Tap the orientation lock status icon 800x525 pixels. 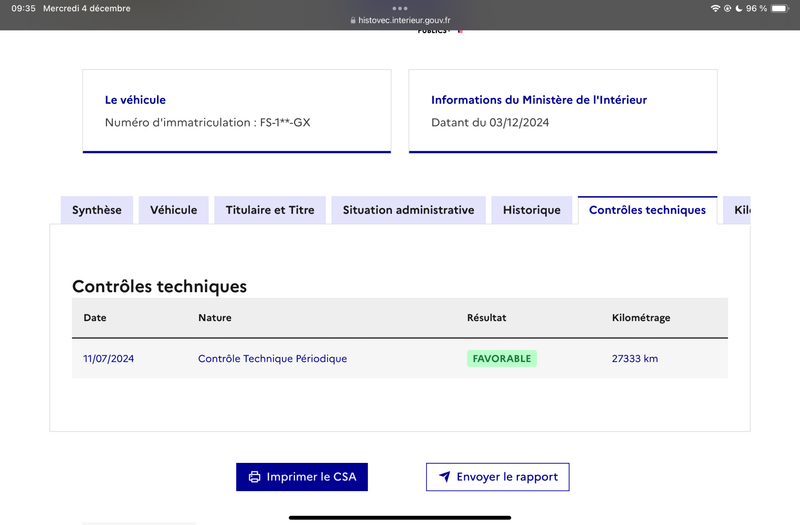point(728,8)
